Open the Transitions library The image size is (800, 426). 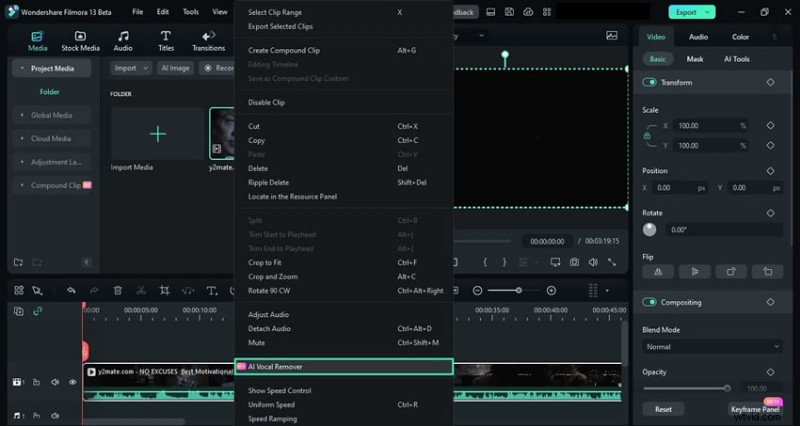coord(209,41)
